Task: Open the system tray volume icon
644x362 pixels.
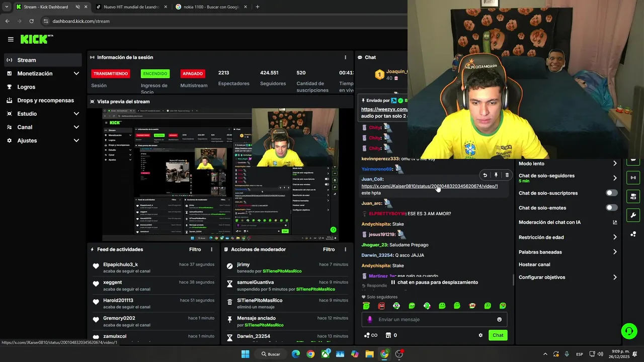Action: click(x=600, y=354)
